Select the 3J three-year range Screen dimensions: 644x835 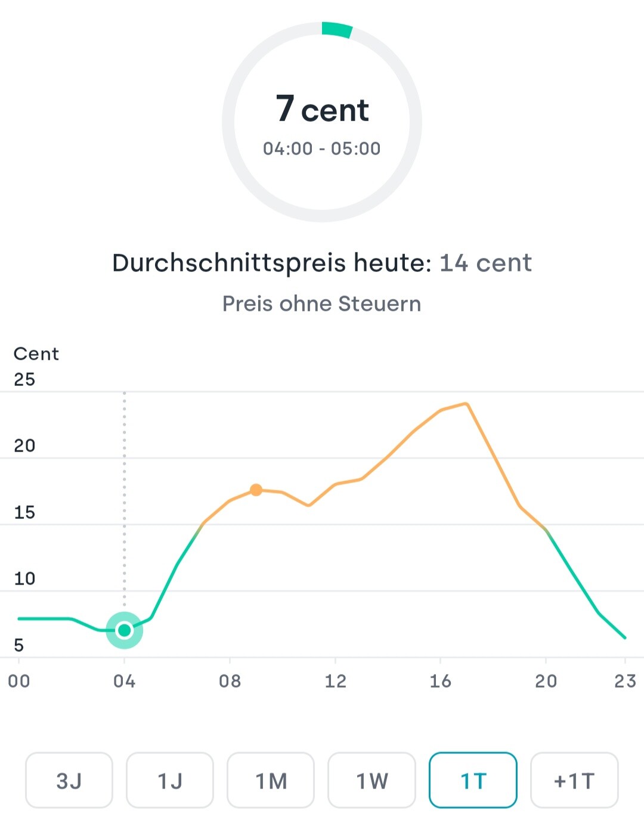pos(69,780)
